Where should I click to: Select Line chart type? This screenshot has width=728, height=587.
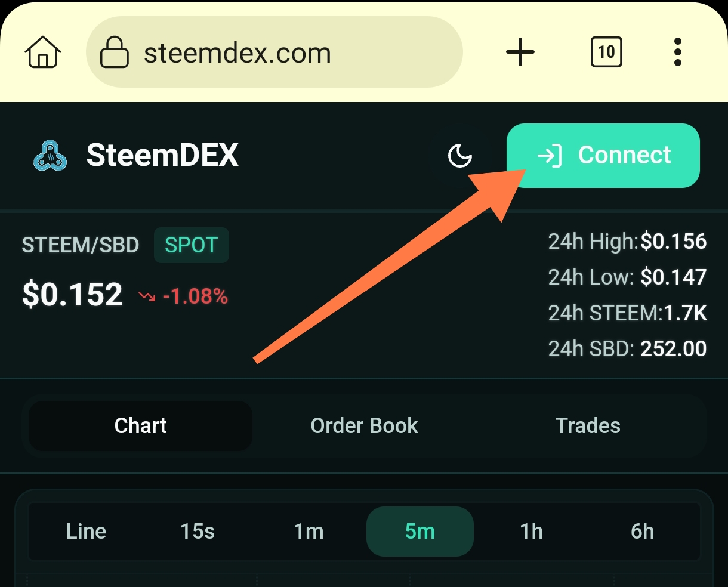coord(86,532)
